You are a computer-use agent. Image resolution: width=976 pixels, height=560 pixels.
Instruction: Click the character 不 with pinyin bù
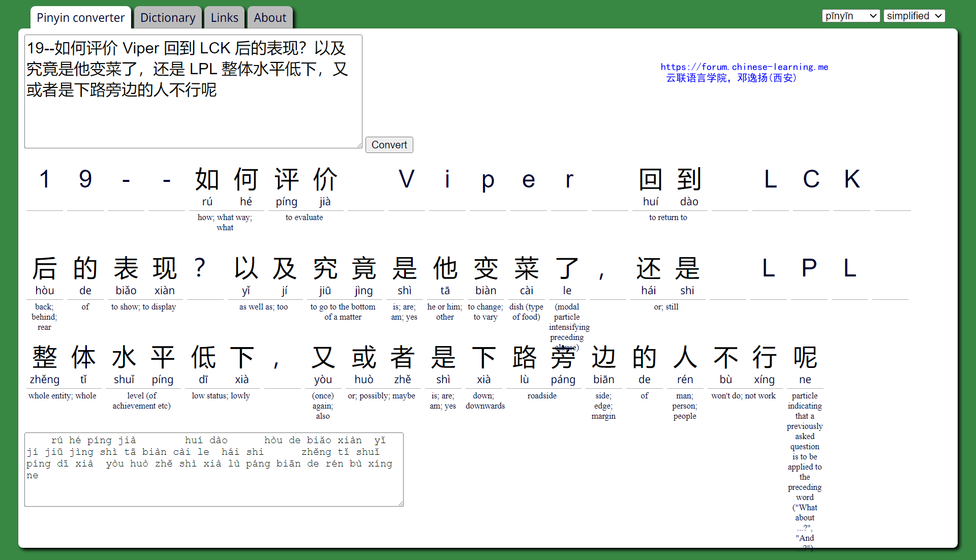coord(726,357)
